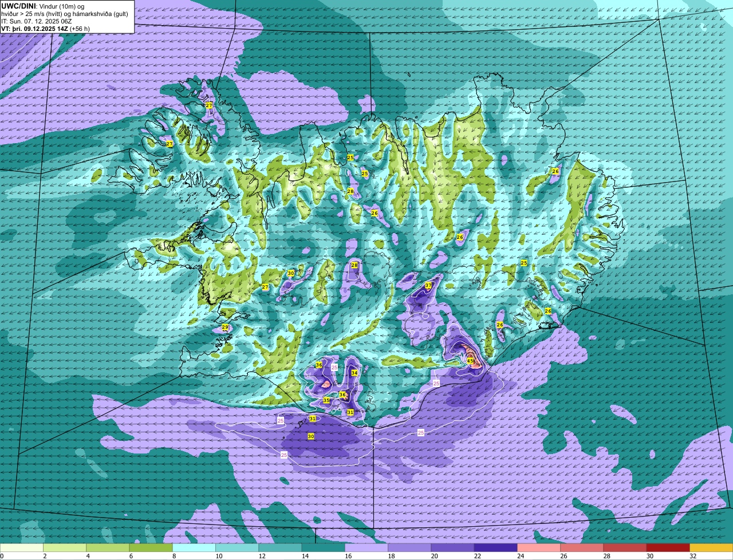The width and height of the screenshot is (733, 560).
Task: Select the 2–4 m/s legend color band
Action: [65, 548]
